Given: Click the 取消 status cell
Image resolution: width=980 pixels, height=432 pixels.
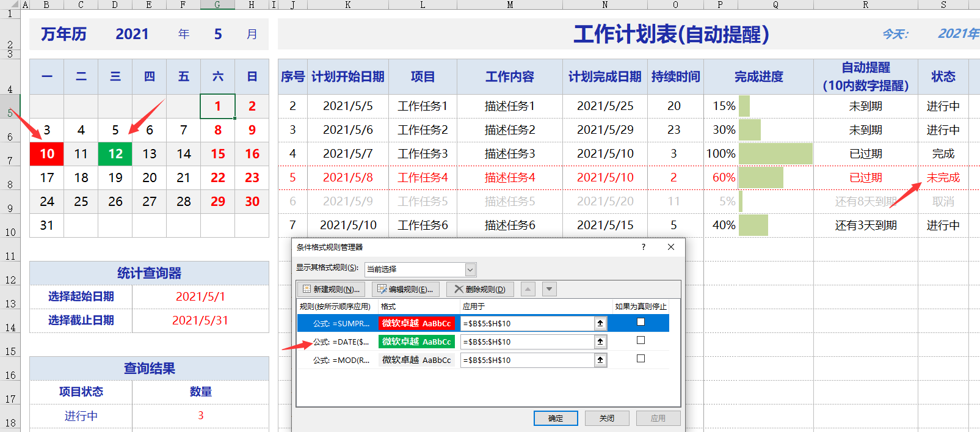Looking at the screenshot, I should (943, 202).
